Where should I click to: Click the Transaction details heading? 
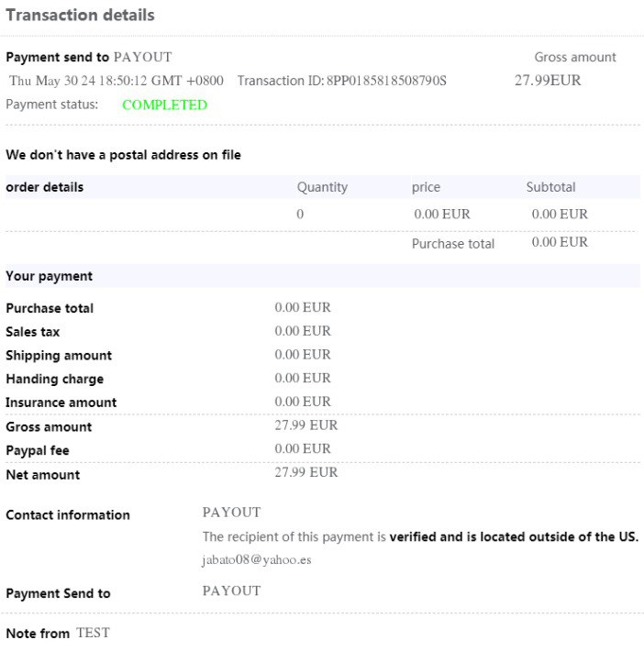click(x=80, y=16)
